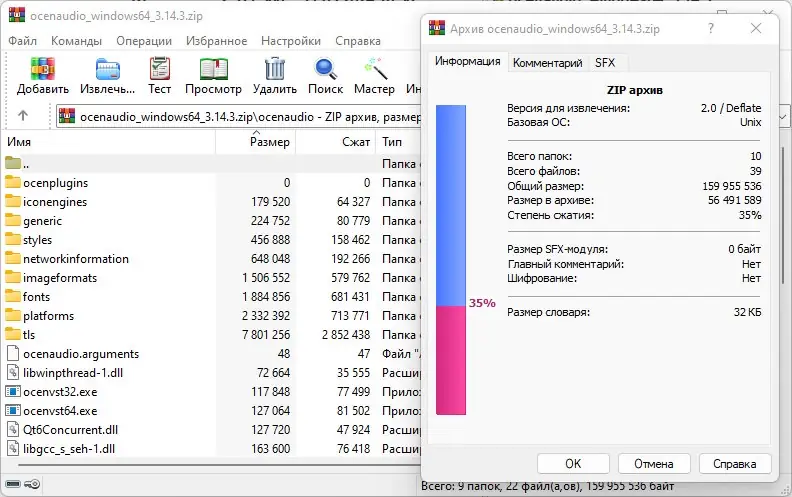
Task: Select the tls folder icon
Action: [x=13, y=334]
